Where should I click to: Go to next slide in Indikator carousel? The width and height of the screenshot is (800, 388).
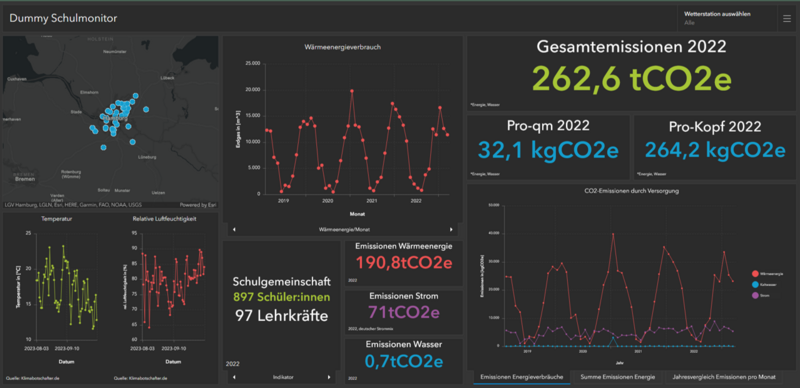(x=329, y=377)
